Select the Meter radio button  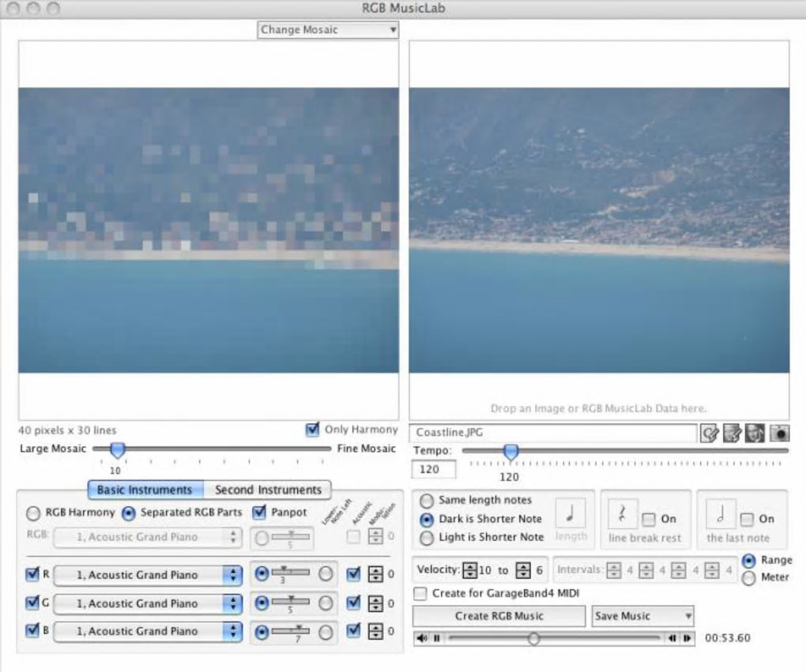[x=749, y=578]
